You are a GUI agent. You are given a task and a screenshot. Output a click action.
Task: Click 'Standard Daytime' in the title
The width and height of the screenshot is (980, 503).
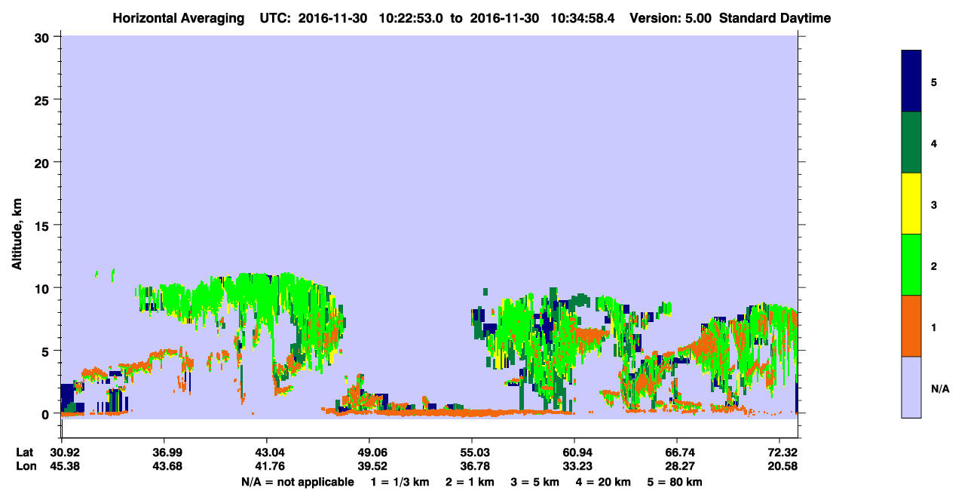(775, 18)
